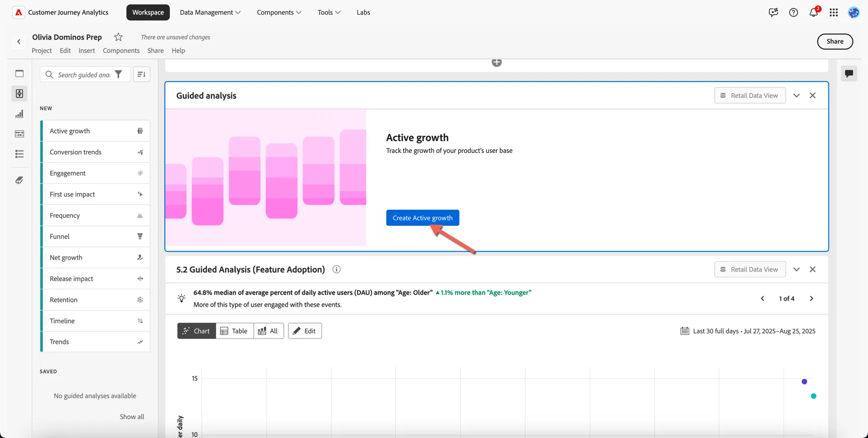Open Retail Data View selector in Guided analysis
The image size is (868, 438).
coord(750,96)
